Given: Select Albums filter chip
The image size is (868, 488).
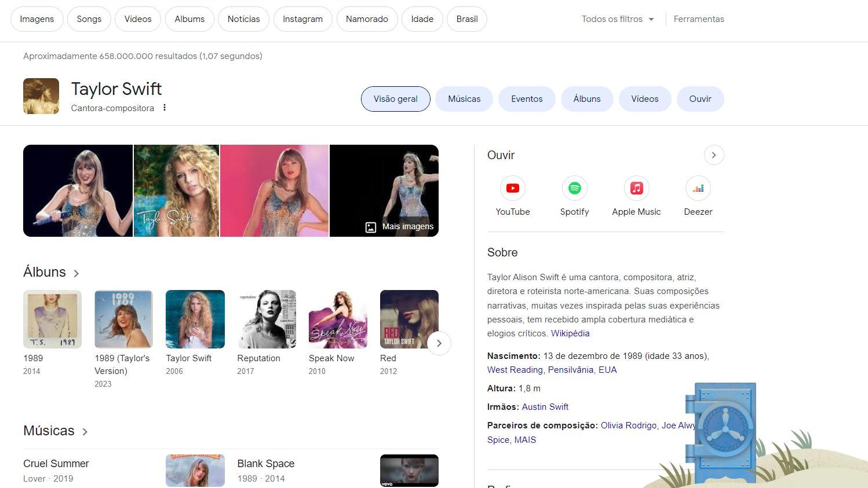Looking at the screenshot, I should pyautogui.click(x=189, y=19).
